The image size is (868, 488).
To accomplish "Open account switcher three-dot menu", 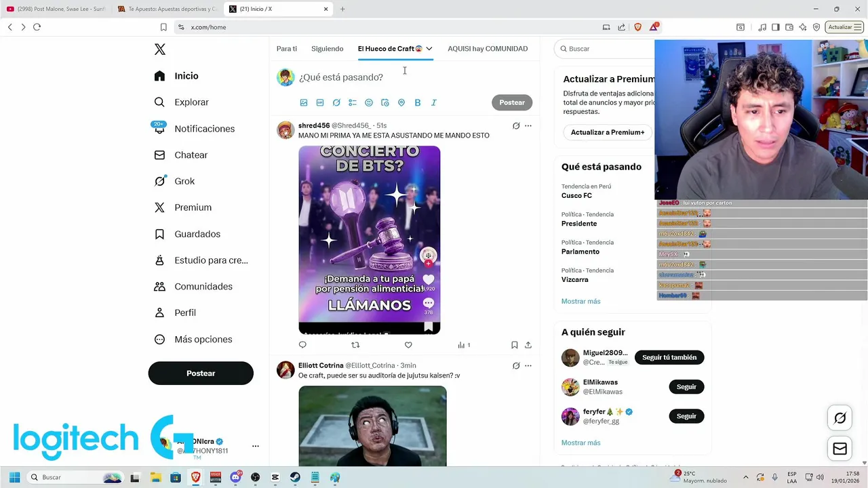I will (256, 446).
